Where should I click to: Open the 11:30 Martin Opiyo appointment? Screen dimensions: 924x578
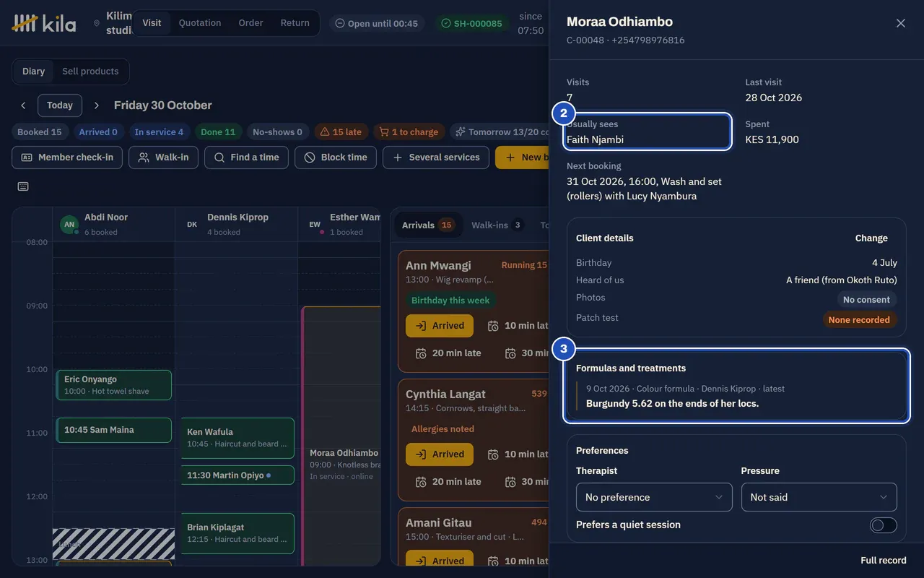click(x=237, y=475)
